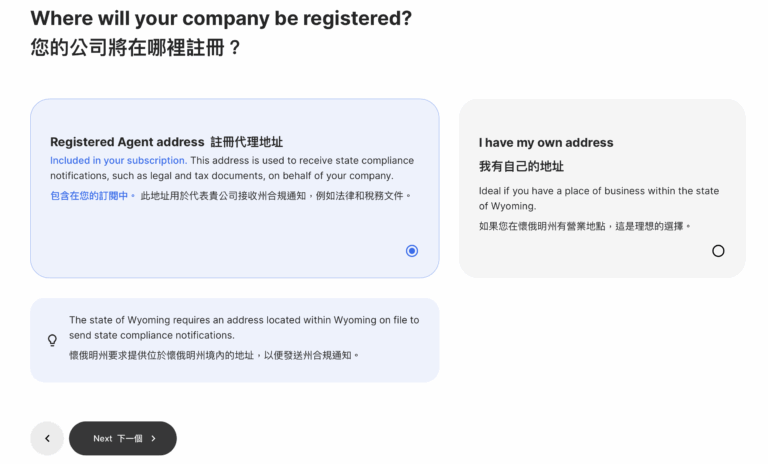768x464 pixels.
Task: Click the lightbulb tip icon
Action: (x=53, y=340)
